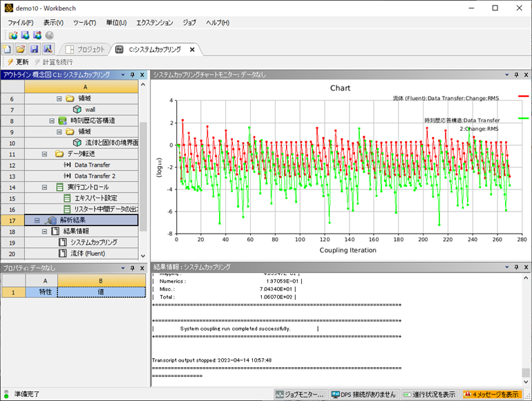
Task: Click the Open folder icon in toolbar
Action: (20, 49)
